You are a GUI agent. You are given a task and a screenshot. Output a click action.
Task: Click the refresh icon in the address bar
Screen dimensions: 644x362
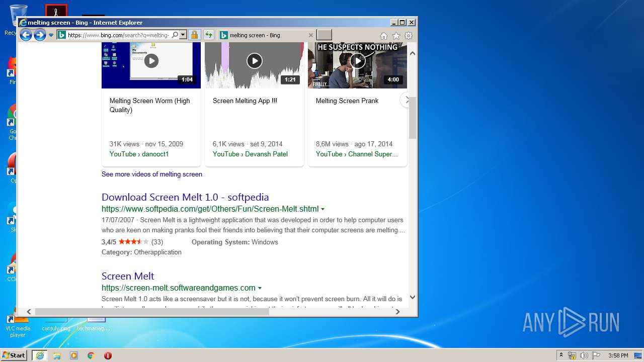coord(209,35)
